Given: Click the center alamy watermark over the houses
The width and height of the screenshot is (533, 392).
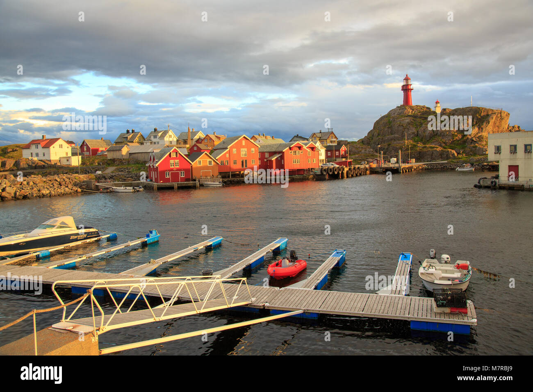Looking at the screenshot, I should point(266,176).
